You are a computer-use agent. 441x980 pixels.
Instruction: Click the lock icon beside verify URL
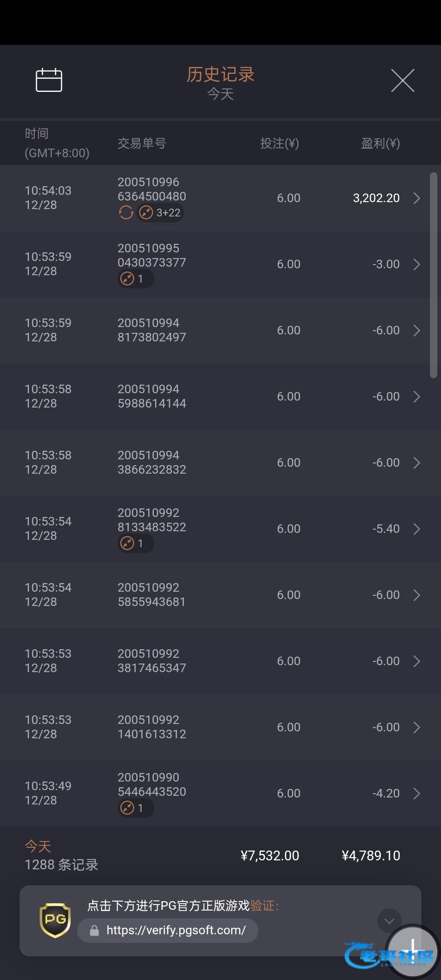(x=94, y=931)
